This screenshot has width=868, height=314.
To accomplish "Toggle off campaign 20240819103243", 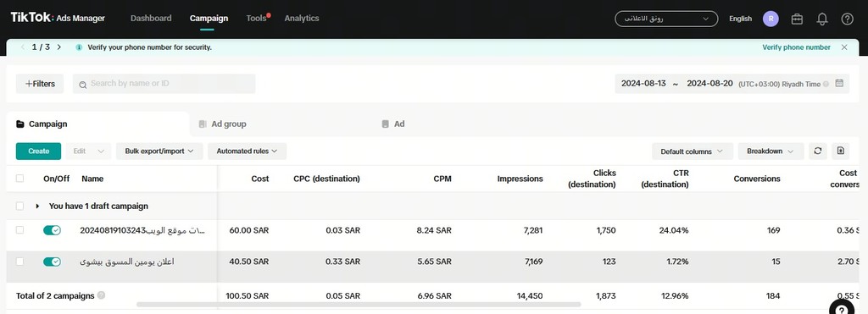I will (52, 230).
